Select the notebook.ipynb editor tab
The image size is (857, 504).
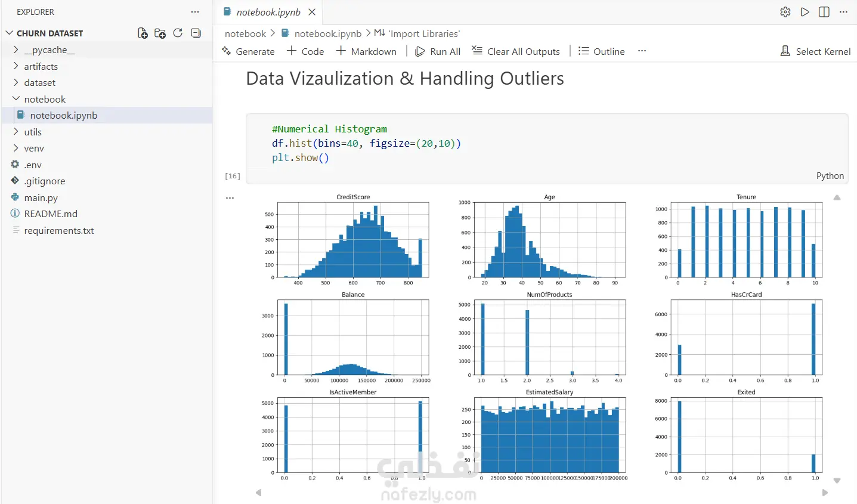(268, 12)
